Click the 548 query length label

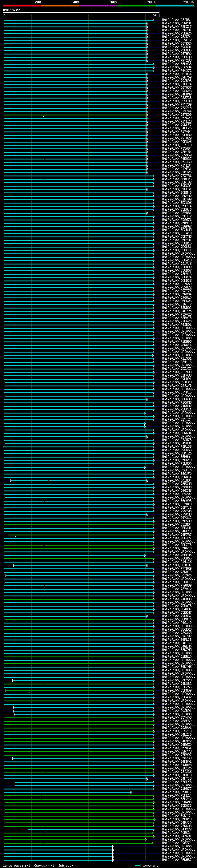pyautogui.click(x=155, y=15)
